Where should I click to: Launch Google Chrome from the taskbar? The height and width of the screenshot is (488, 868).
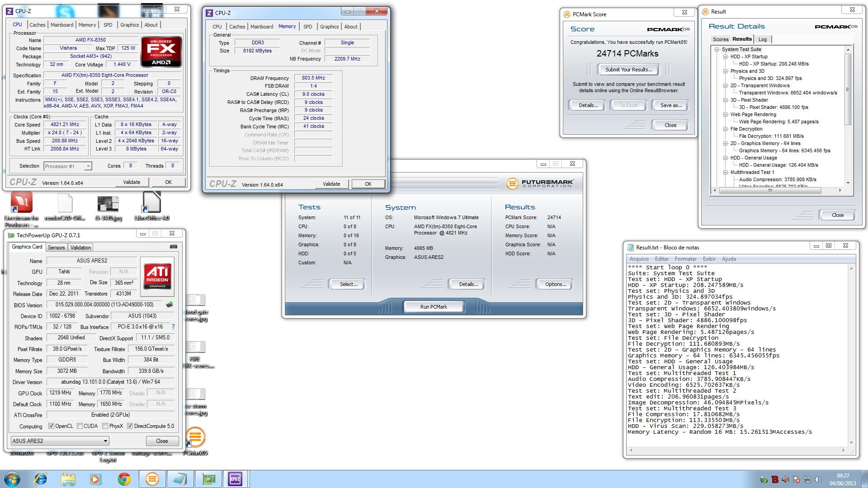tap(124, 479)
